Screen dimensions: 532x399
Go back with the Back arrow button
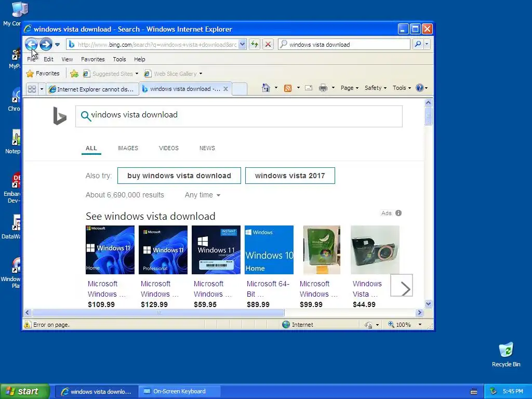click(x=31, y=44)
